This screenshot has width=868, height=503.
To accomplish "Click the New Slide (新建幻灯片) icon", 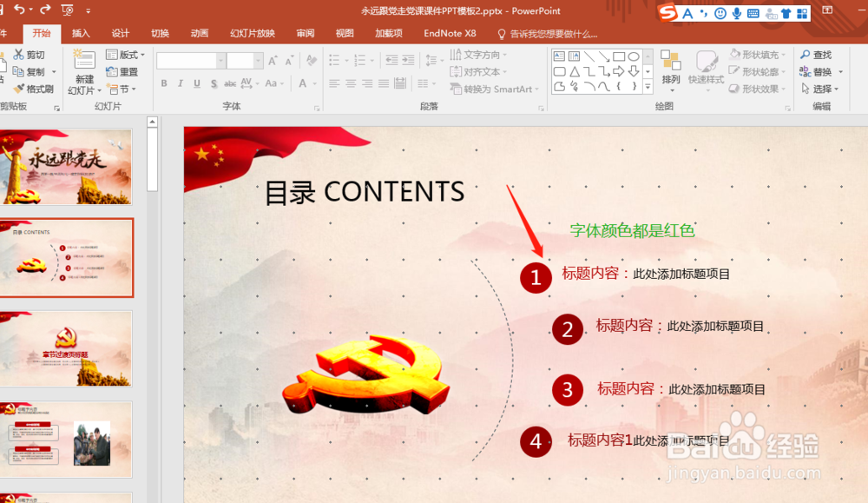I will point(84,60).
